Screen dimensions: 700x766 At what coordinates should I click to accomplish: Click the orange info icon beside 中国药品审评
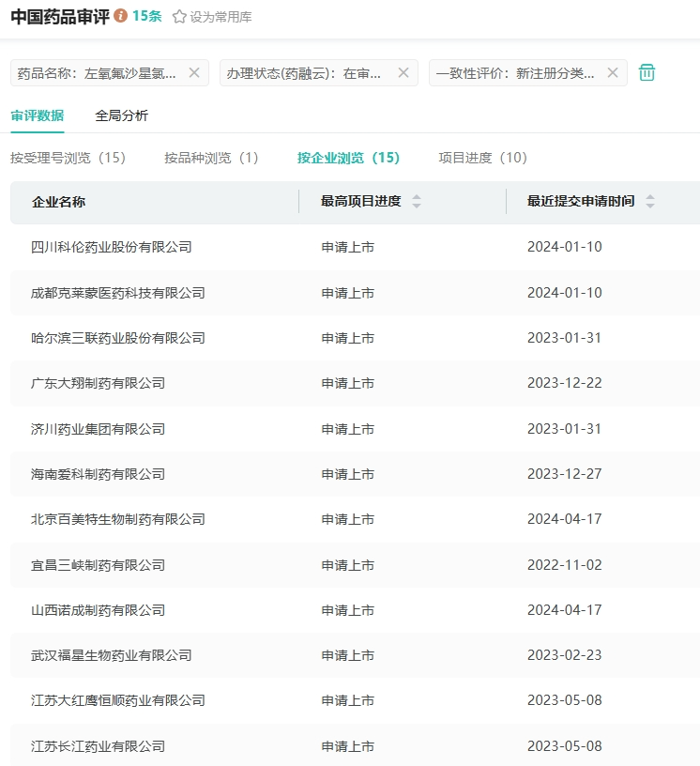[121, 16]
